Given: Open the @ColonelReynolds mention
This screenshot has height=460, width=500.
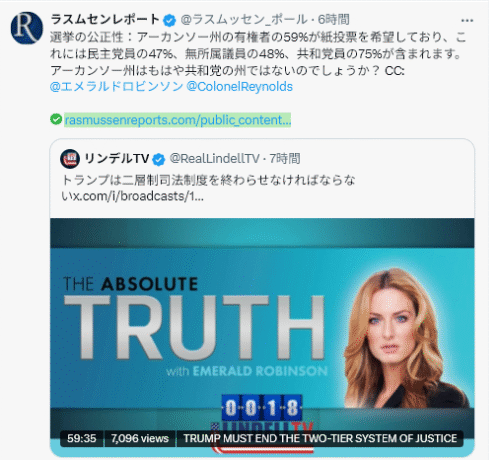Looking at the screenshot, I should 239,86.
